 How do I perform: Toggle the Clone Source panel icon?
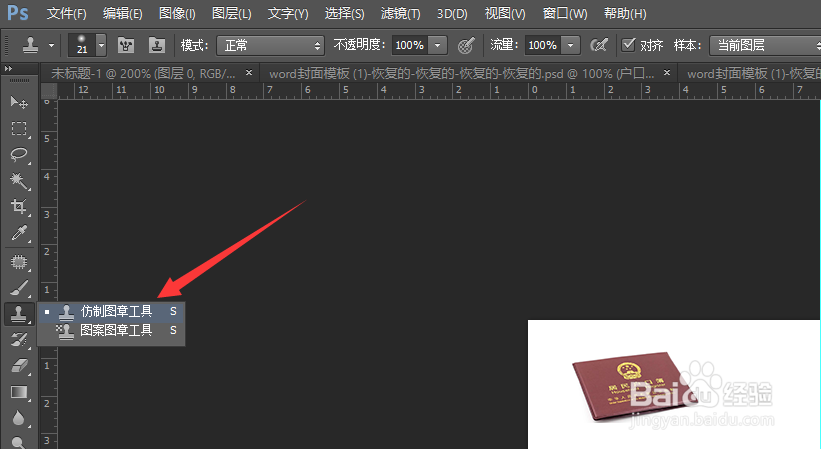[x=157, y=46]
